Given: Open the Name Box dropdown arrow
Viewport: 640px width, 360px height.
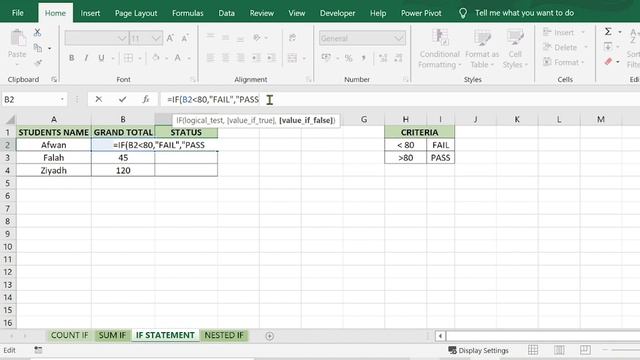Looking at the screenshot, I should pos(62,100).
